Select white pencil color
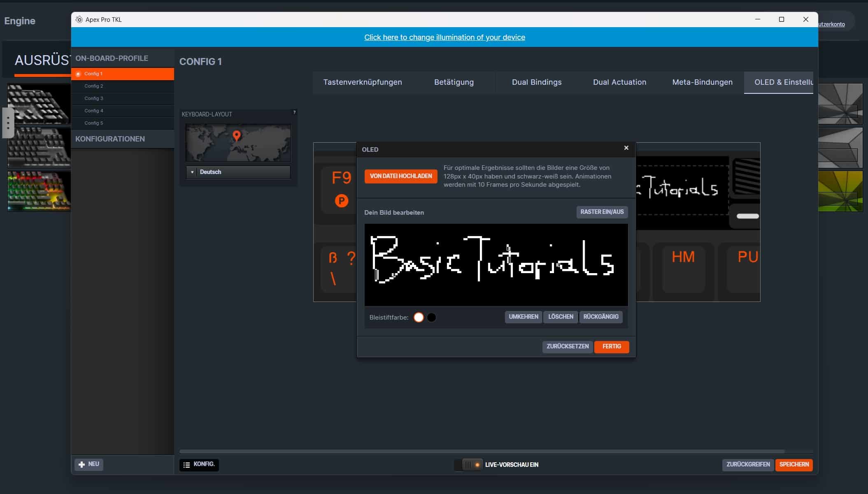868x494 pixels. coord(419,318)
